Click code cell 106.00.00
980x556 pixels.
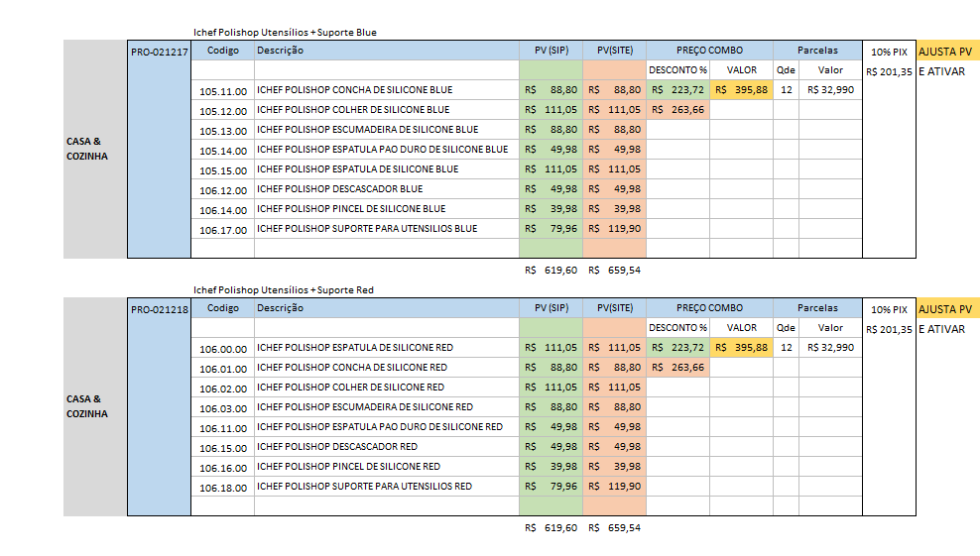(x=222, y=348)
